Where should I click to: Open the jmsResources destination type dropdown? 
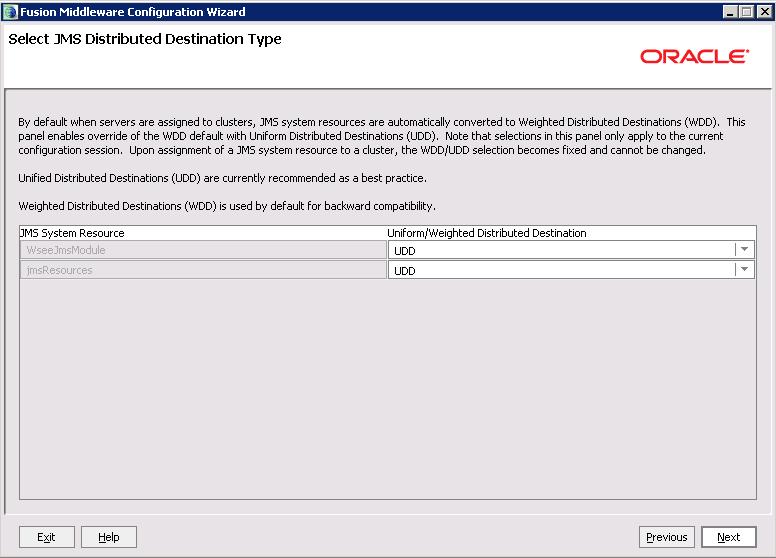(x=744, y=270)
